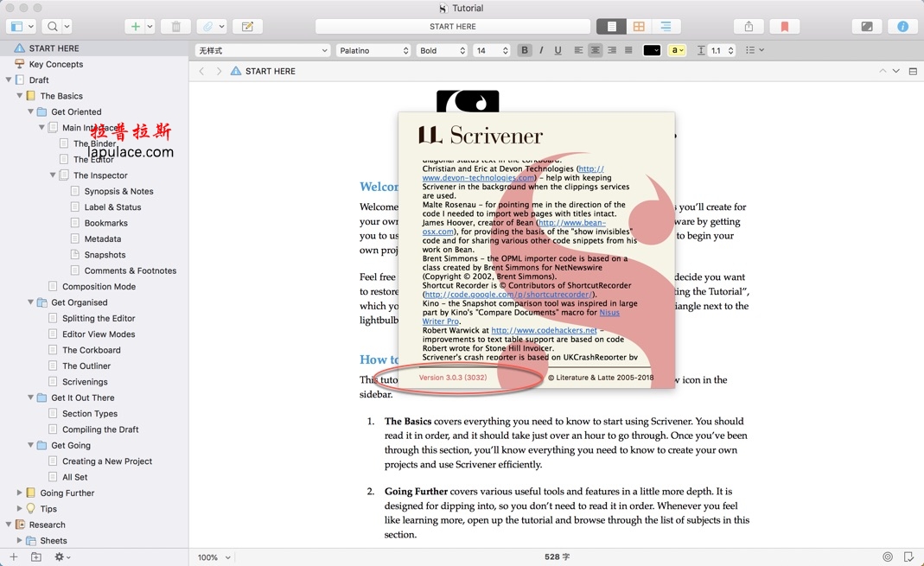Open the gear actions menu in binder footer
Image resolution: width=924 pixels, height=566 pixels.
click(62, 556)
